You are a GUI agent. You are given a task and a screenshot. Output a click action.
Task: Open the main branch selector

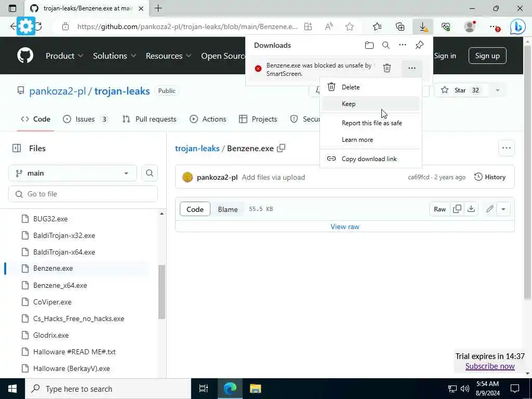tap(72, 174)
